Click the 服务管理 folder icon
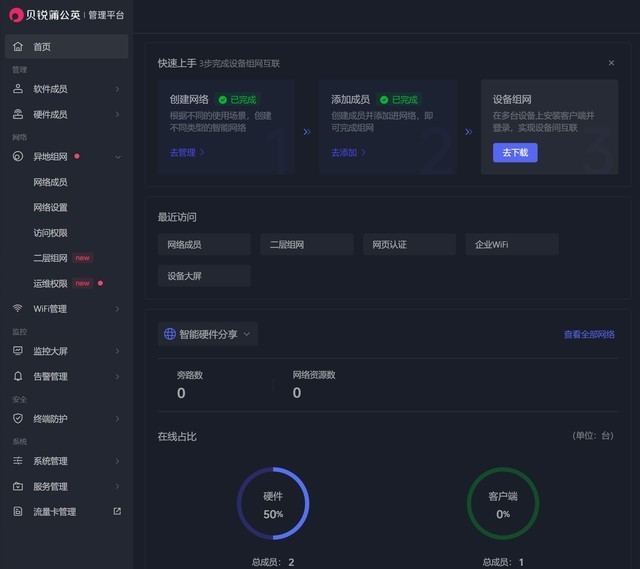This screenshot has height=569, width=640. [x=18, y=486]
